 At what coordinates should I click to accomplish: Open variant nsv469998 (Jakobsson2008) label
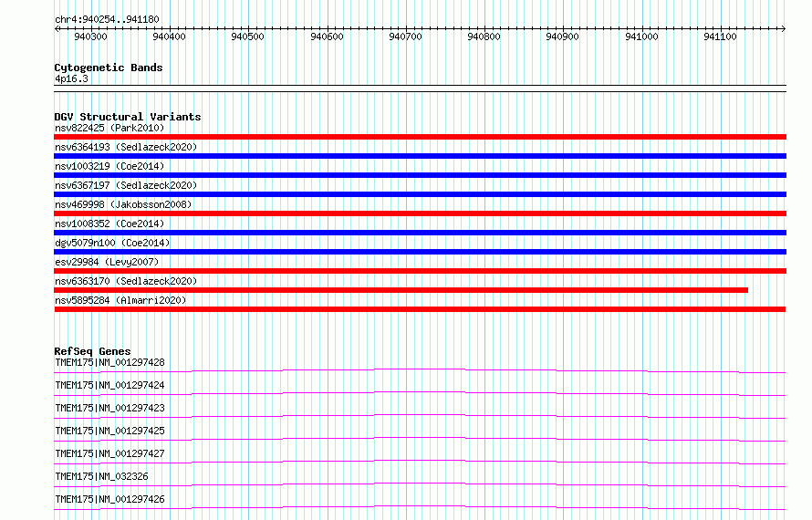coord(123,204)
